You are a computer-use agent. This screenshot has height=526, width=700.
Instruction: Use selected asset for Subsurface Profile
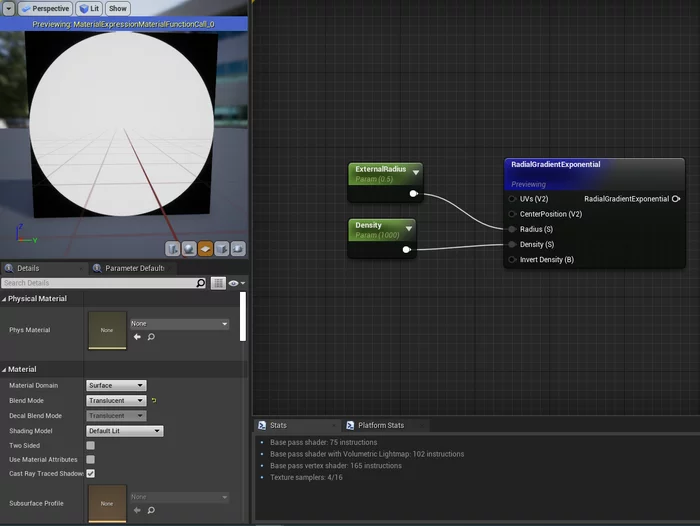tap(137, 510)
